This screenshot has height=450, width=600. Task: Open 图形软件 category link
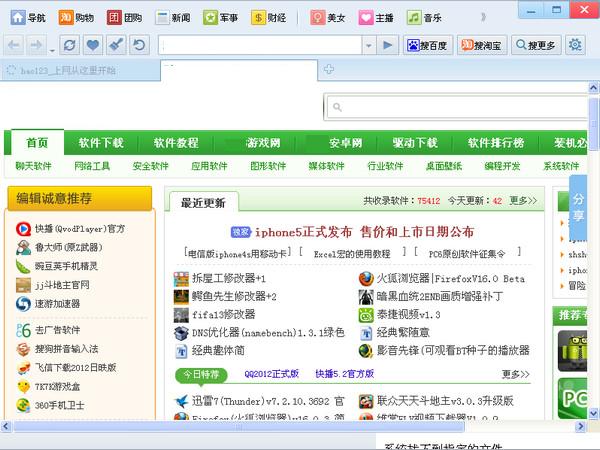(268, 166)
